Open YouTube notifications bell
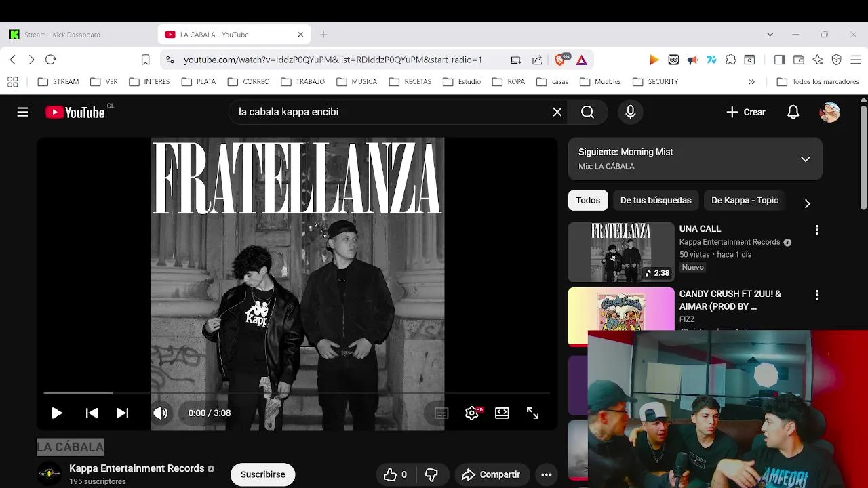Screen dimensions: 868x488 click(793, 113)
